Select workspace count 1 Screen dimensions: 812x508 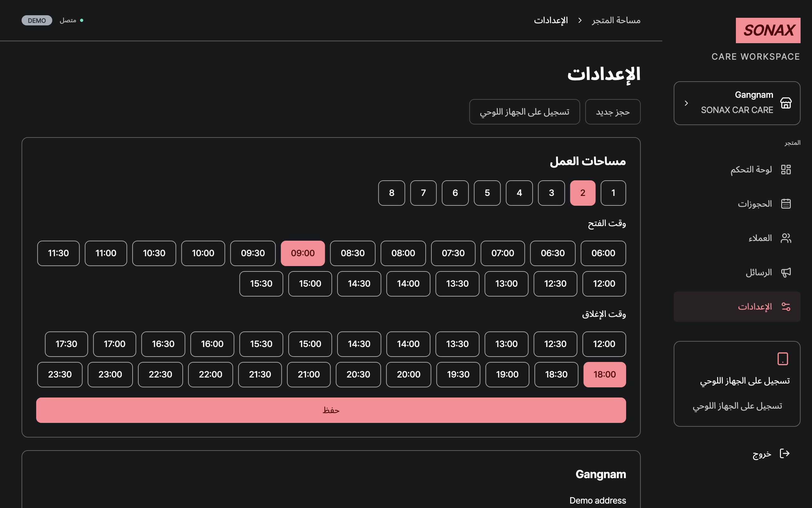613,193
